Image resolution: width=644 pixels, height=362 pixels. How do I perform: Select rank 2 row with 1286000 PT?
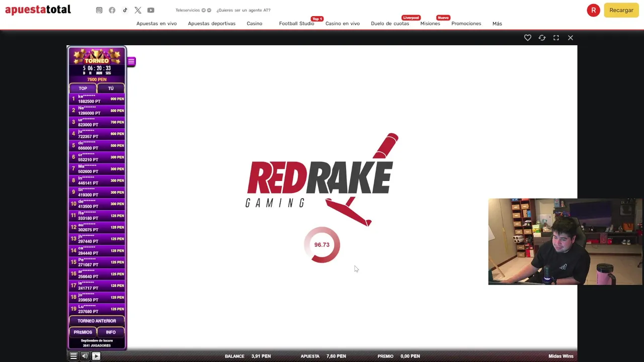pos(97,111)
